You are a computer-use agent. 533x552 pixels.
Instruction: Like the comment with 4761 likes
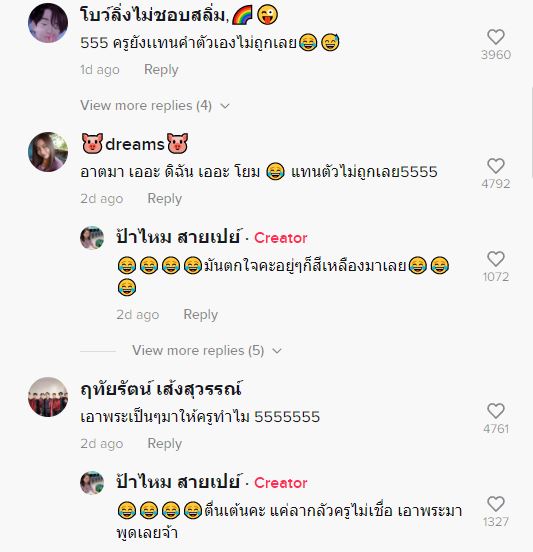pyautogui.click(x=496, y=411)
